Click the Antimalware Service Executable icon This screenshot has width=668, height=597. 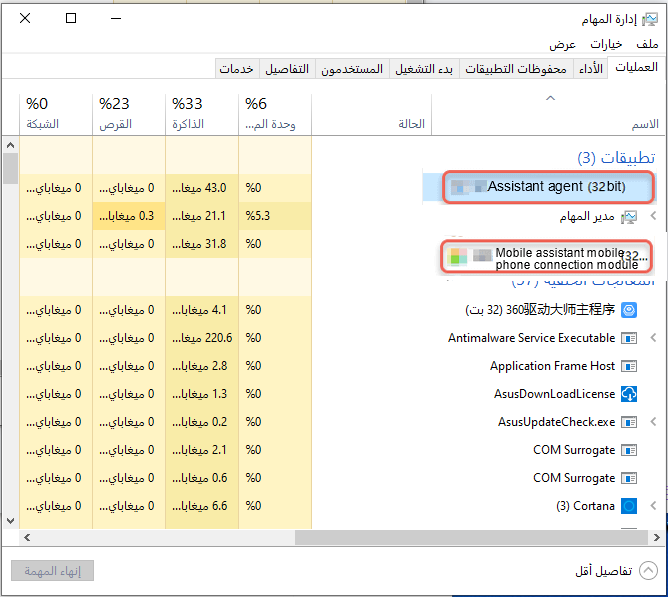pos(629,338)
